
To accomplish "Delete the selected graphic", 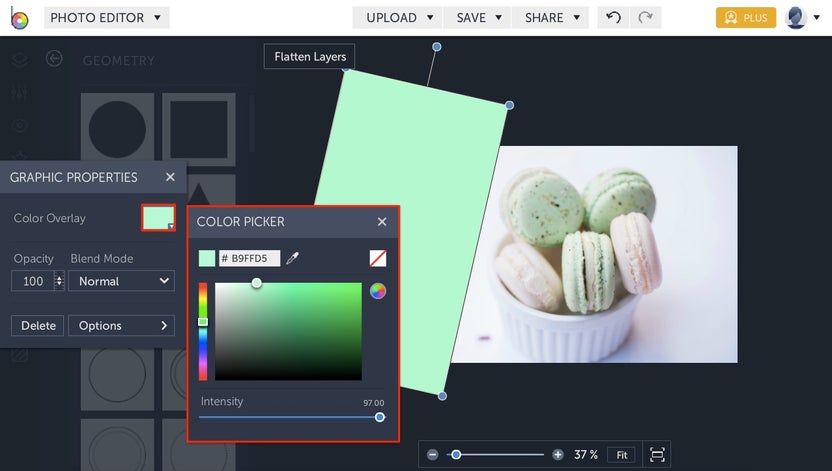I will (38, 325).
